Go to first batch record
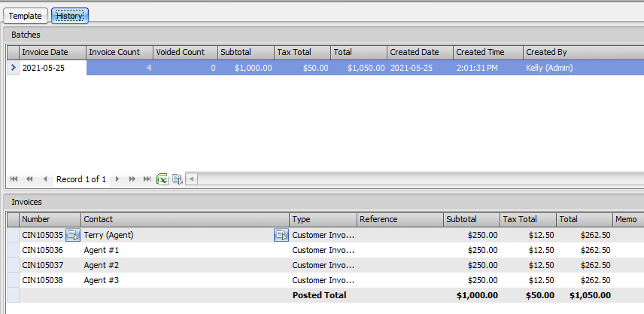Viewport: 644px width, 314px height. point(14,179)
